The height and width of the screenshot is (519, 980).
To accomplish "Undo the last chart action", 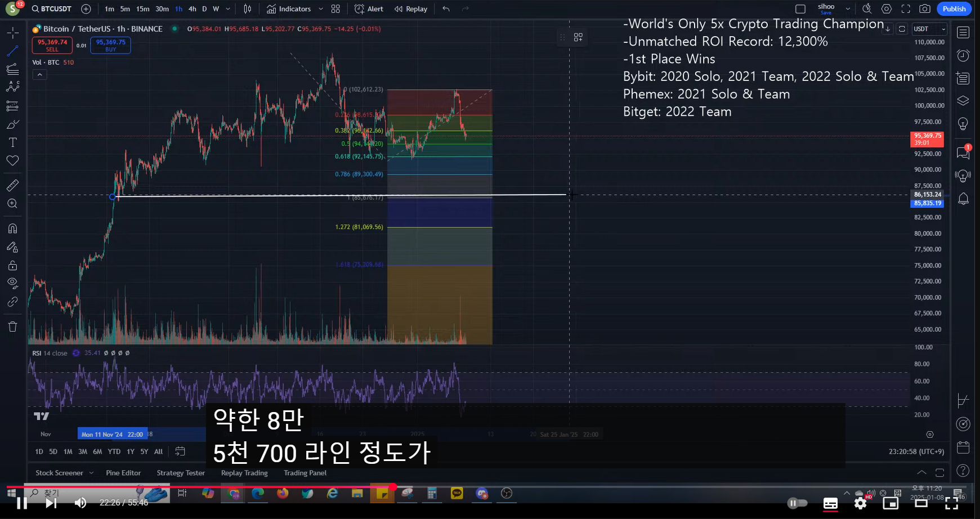I will coord(446,9).
